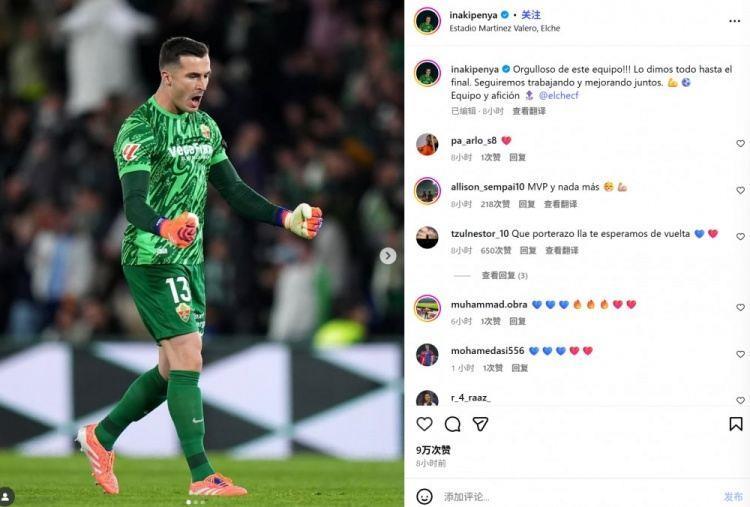Open inakipenya's profile avatar in header
The image size is (750, 507).
pos(427,21)
